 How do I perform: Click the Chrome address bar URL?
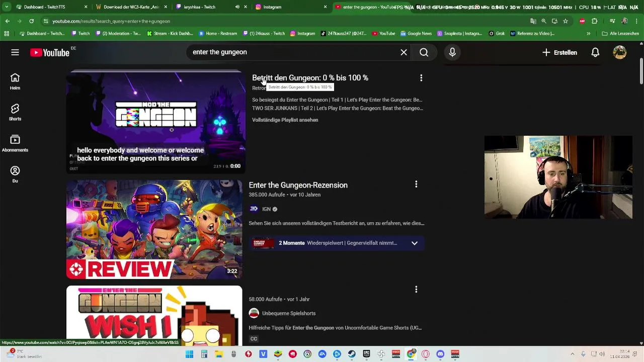click(111, 21)
